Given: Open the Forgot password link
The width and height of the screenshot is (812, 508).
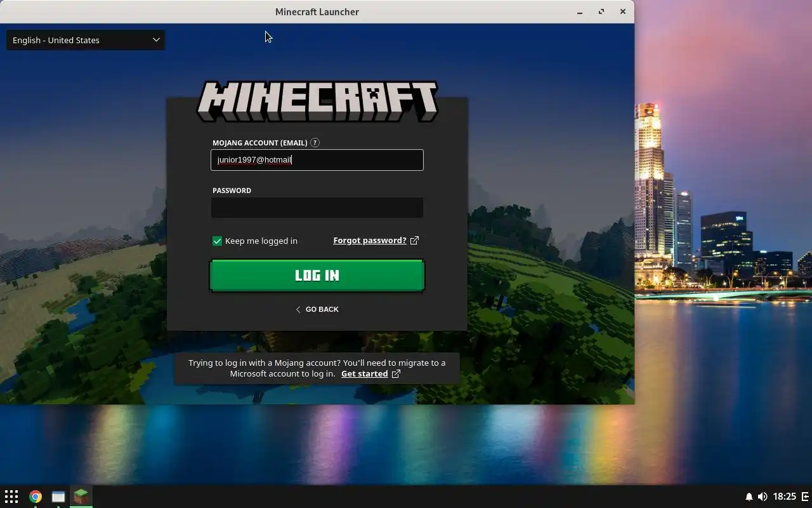Looking at the screenshot, I should (x=370, y=241).
